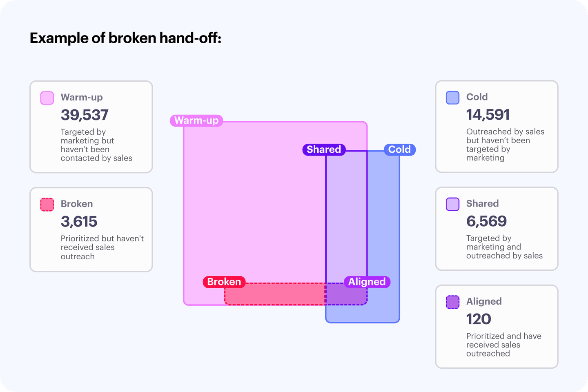Select the Warm-up label tag on diagram
Viewport: 588px width, 392px height.
[x=196, y=120]
